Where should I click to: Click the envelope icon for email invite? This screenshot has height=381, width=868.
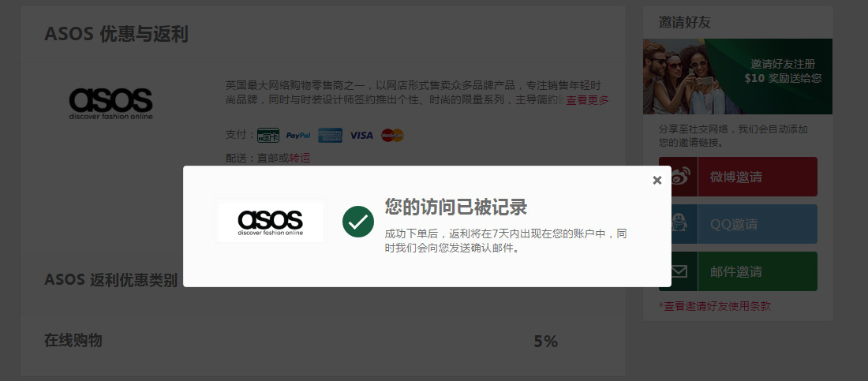[x=679, y=271]
